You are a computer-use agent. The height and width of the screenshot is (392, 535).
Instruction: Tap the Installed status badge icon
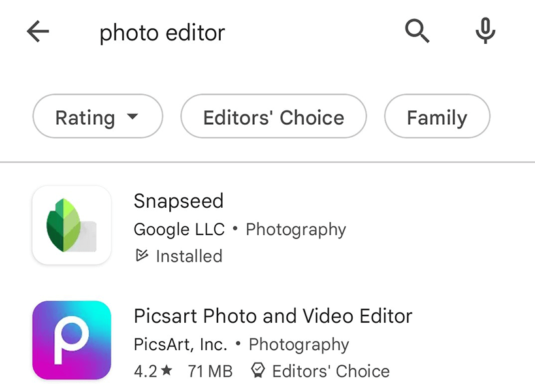[142, 256]
